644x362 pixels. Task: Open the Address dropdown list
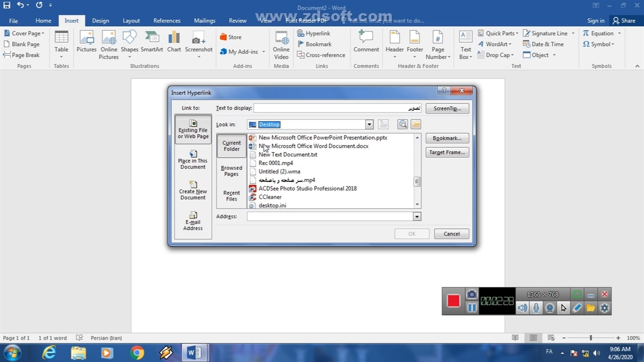(x=417, y=216)
